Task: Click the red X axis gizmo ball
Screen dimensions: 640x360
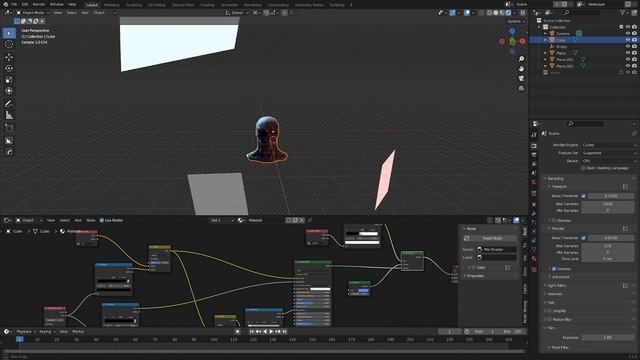Action: coord(522,41)
